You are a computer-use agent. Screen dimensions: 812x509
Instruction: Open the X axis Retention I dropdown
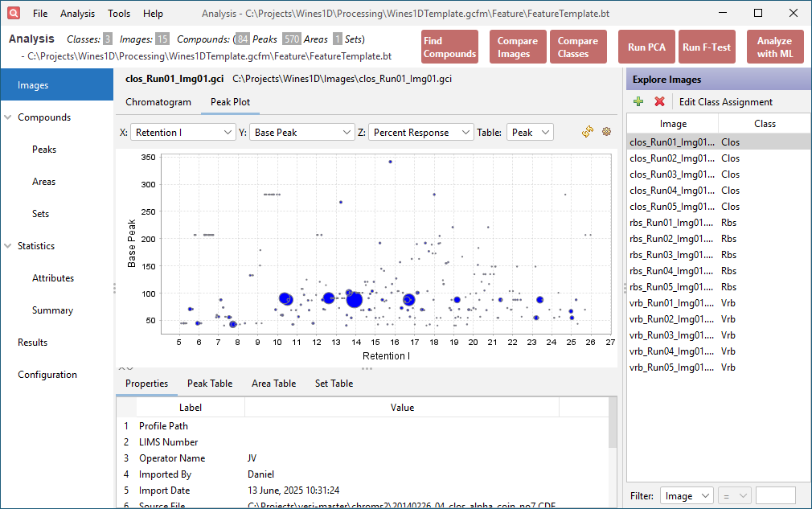tap(182, 133)
